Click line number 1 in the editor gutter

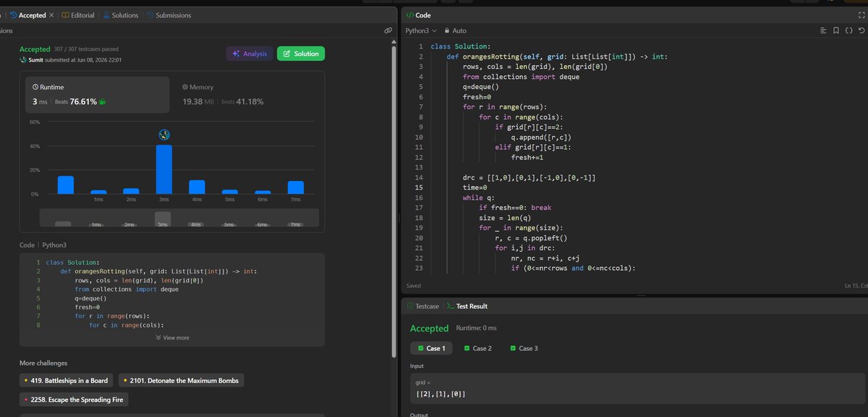coord(420,46)
